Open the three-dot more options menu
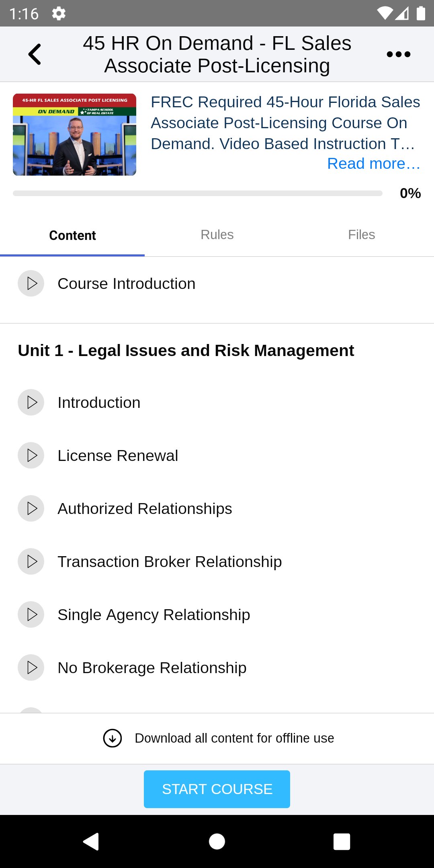 (x=398, y=54)
